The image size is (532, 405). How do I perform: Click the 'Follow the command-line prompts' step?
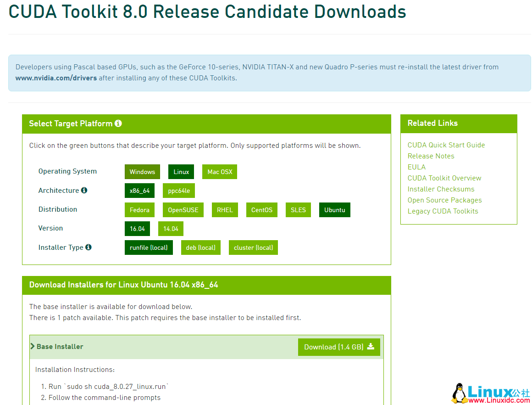pos(105,398)
